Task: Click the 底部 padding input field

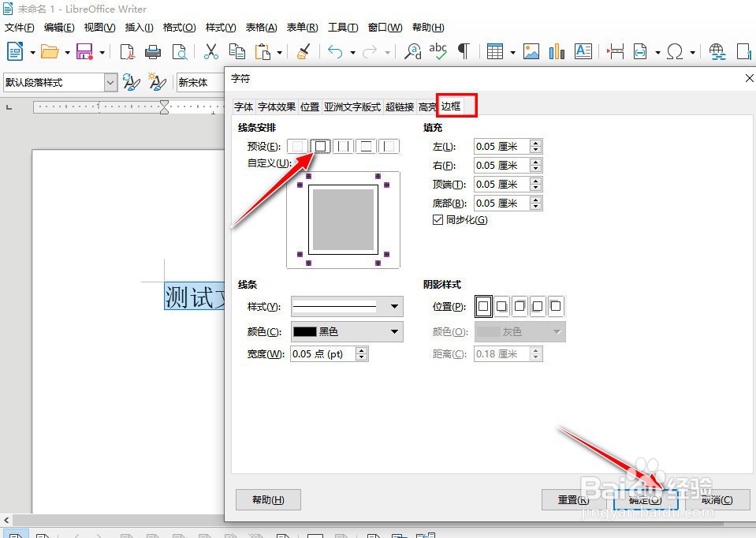Action: (x=508, y=204)
